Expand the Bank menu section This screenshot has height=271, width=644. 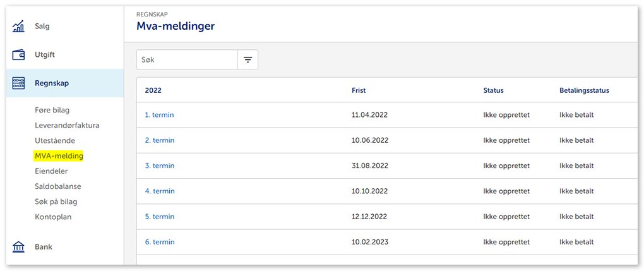44,247
